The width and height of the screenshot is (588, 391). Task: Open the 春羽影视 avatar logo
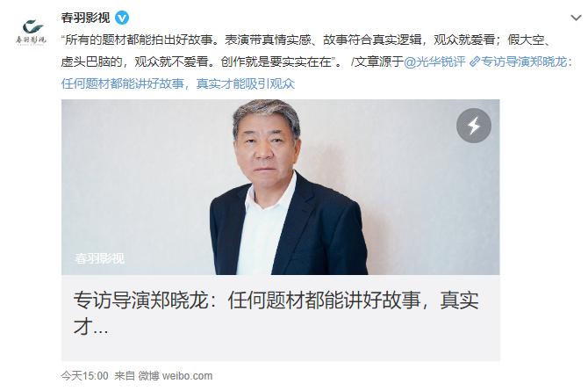click(31, 32)
